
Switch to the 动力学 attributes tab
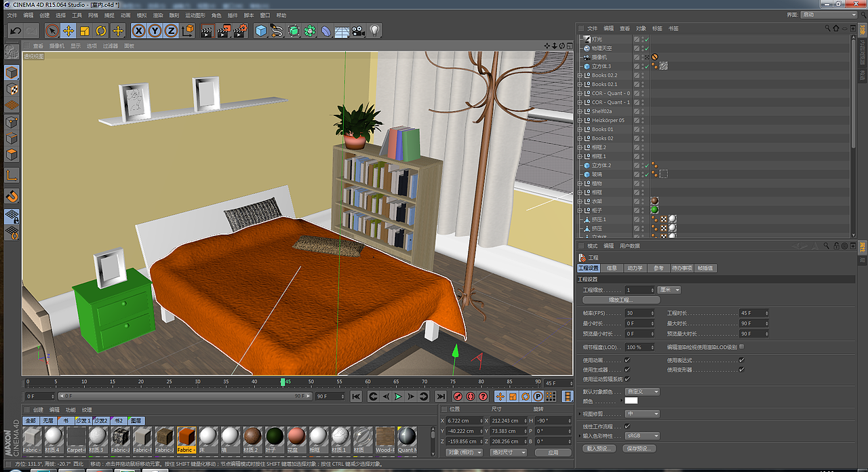(635, 269)
